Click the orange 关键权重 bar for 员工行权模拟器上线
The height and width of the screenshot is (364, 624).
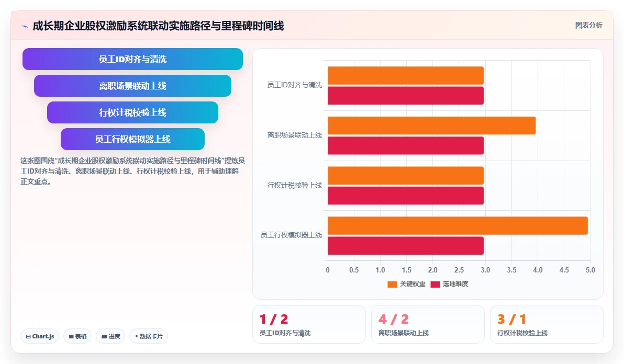(x=458, y=226)
